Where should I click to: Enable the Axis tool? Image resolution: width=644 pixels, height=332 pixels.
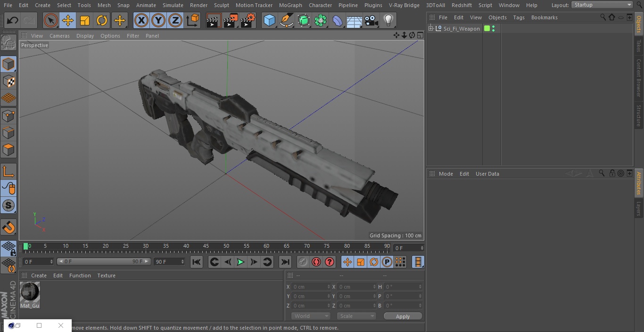click(8, 171)
